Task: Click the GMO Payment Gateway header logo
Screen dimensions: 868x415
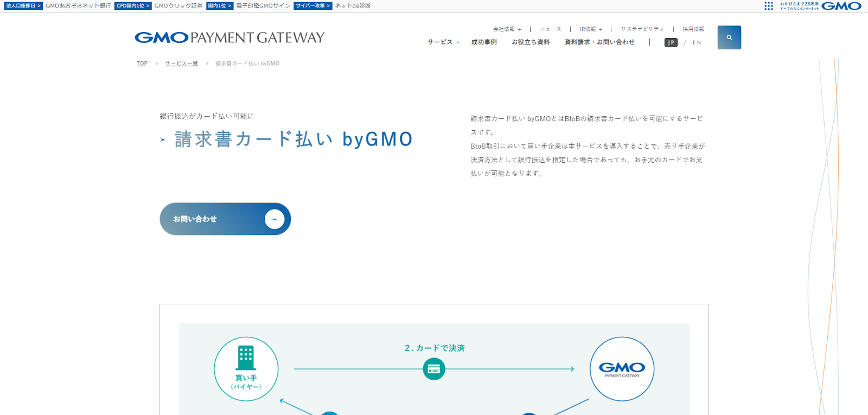Action: (229, 37)
